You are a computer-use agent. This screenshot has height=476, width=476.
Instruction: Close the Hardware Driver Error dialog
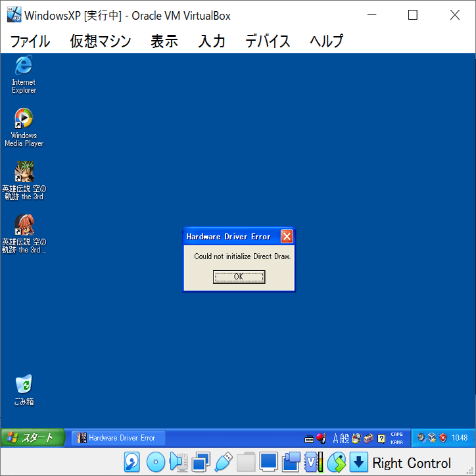point(287,237)
